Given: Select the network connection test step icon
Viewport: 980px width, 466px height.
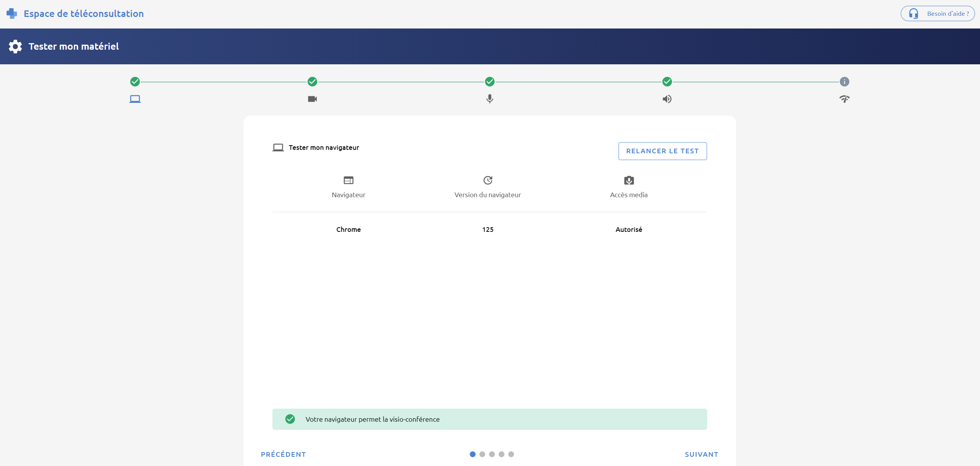Looking at the screenshot, I should click(845, 99).
